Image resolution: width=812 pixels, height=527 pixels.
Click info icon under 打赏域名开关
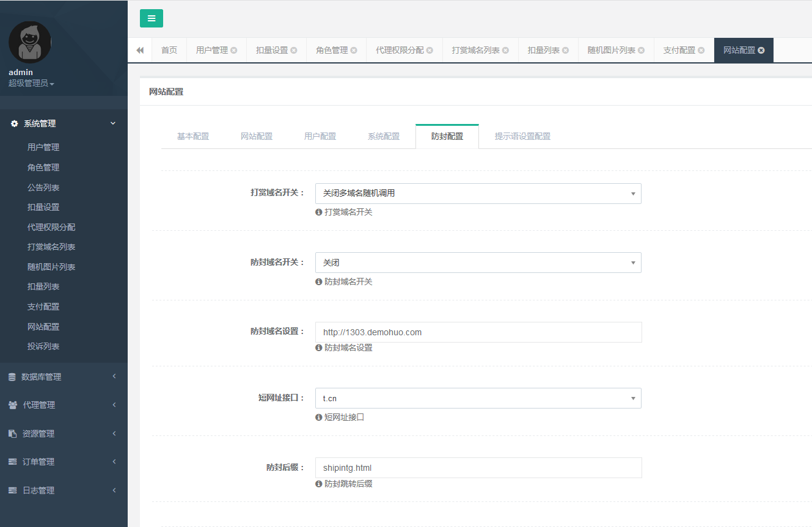coord(318,213)
